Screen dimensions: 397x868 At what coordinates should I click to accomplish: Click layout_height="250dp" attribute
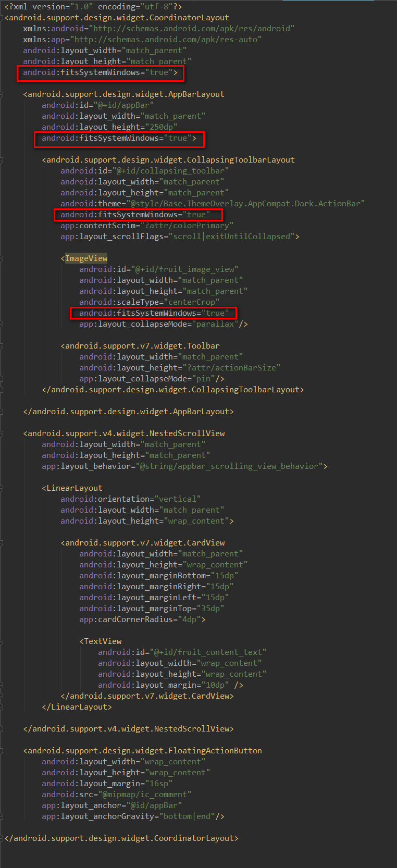click(x=109, y=127)
